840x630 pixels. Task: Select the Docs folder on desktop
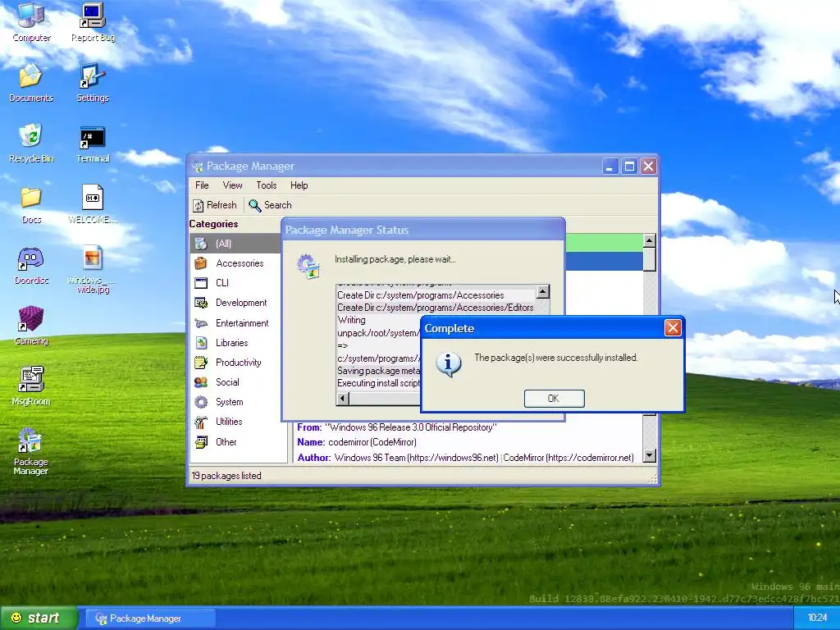31,204
